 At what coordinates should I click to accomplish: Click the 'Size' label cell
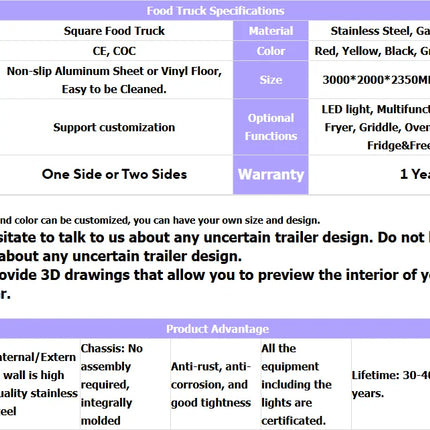click(271, 80)
